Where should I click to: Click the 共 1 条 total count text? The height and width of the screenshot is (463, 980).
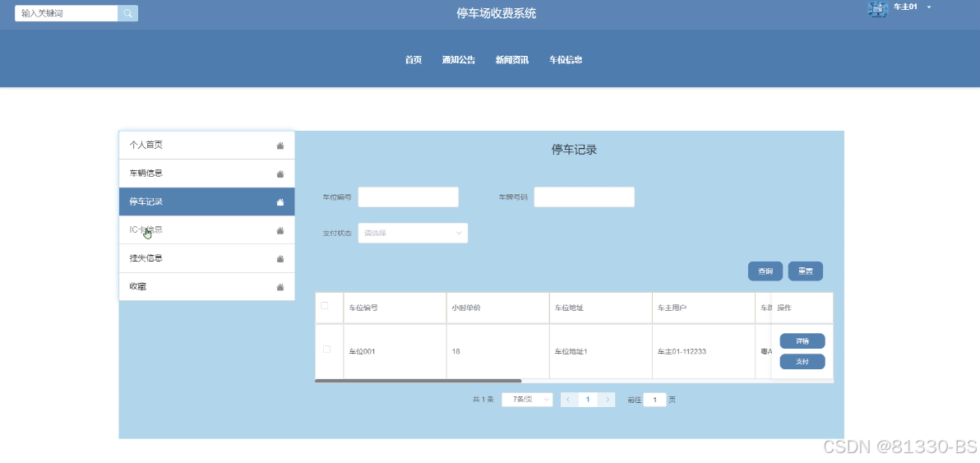(x=483, y=400)
